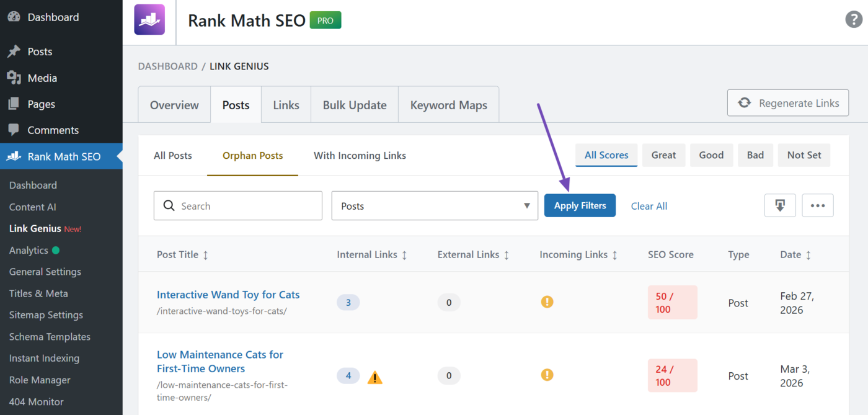Focus the Search input field
The image size is (868, 415).
pyautogui.click(x=237, y=205)
